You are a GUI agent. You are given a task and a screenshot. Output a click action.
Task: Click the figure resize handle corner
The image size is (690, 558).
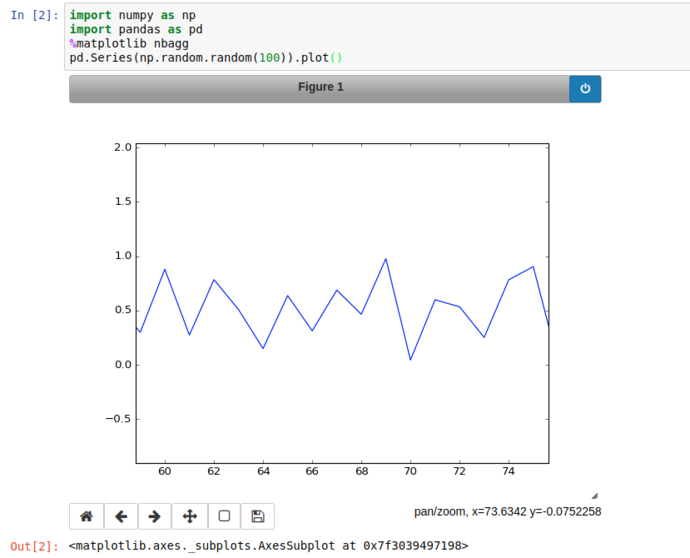click(595, 496)
